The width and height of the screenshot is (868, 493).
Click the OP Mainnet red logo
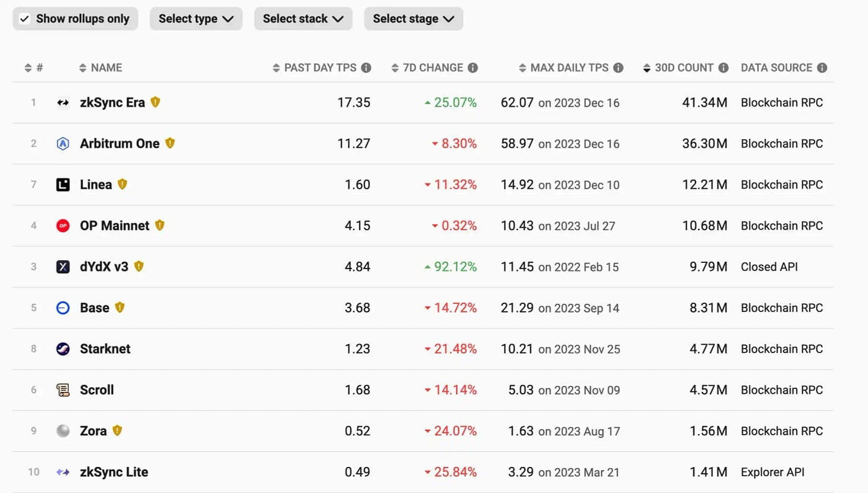point(63,226)
